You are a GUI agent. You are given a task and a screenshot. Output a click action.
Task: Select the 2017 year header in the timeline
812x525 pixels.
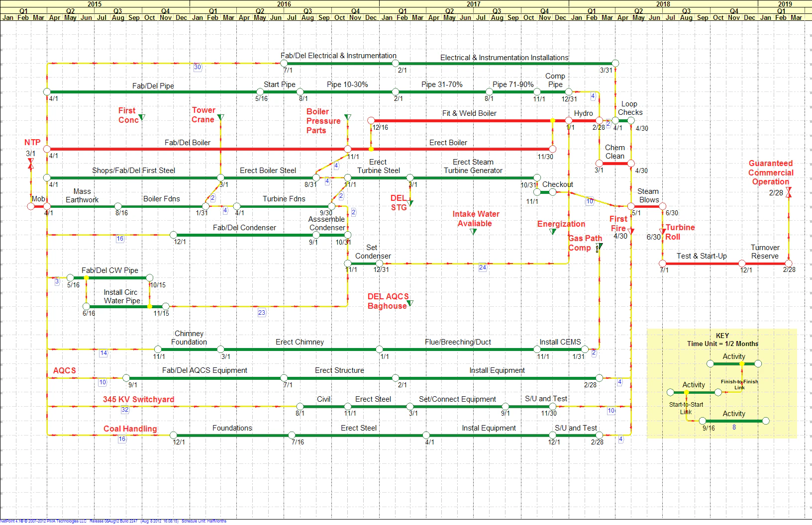(474, 3)
